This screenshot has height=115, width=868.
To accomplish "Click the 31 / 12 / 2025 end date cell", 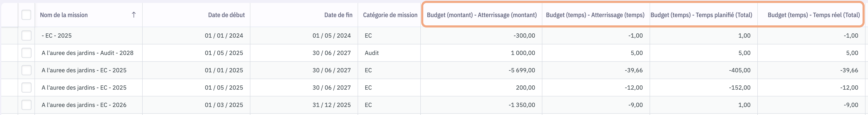I will (x=331, y=105).
